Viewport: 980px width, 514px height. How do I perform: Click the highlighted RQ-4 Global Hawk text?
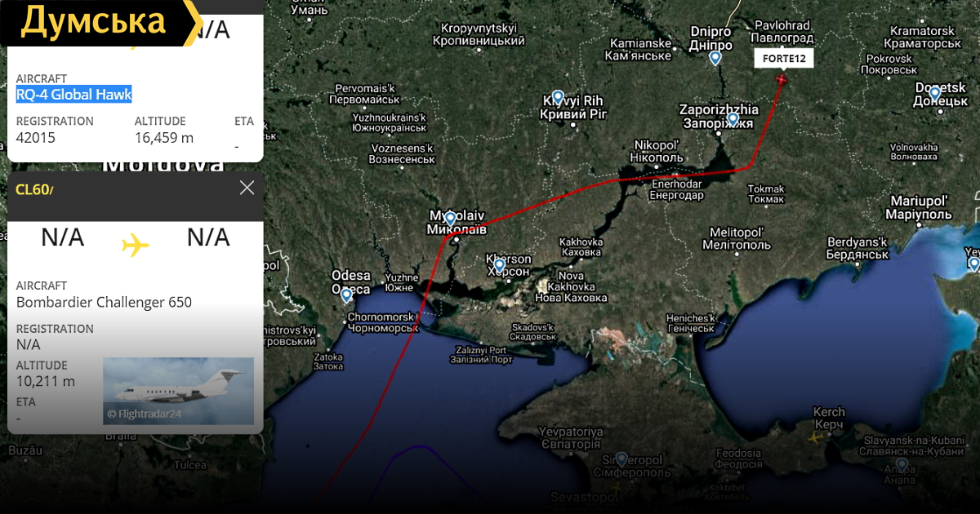[x=73, y=95]
